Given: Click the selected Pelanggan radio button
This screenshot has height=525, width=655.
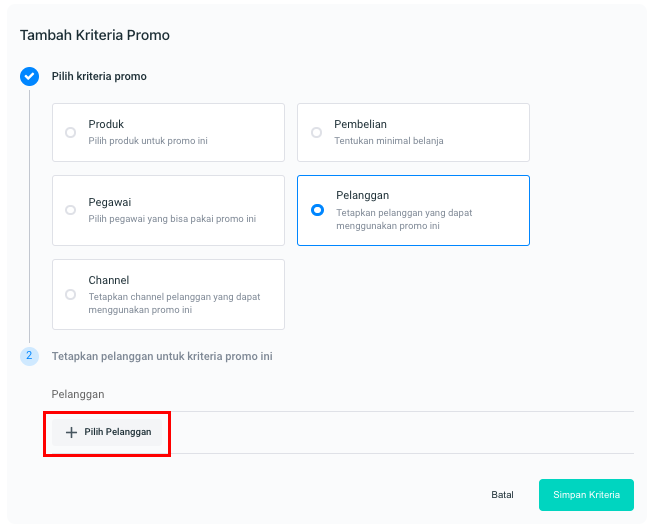Looking at the screenshot, I should point(317,210).
